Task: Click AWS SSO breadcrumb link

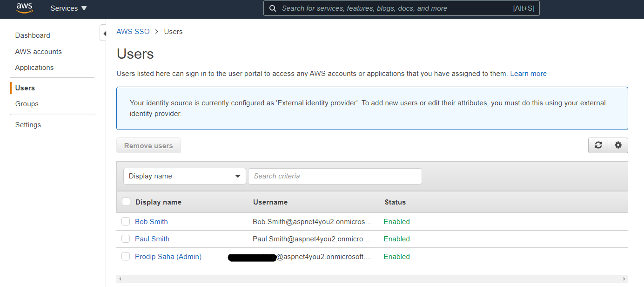Action: pyautogui.click(x=133, y=32)
